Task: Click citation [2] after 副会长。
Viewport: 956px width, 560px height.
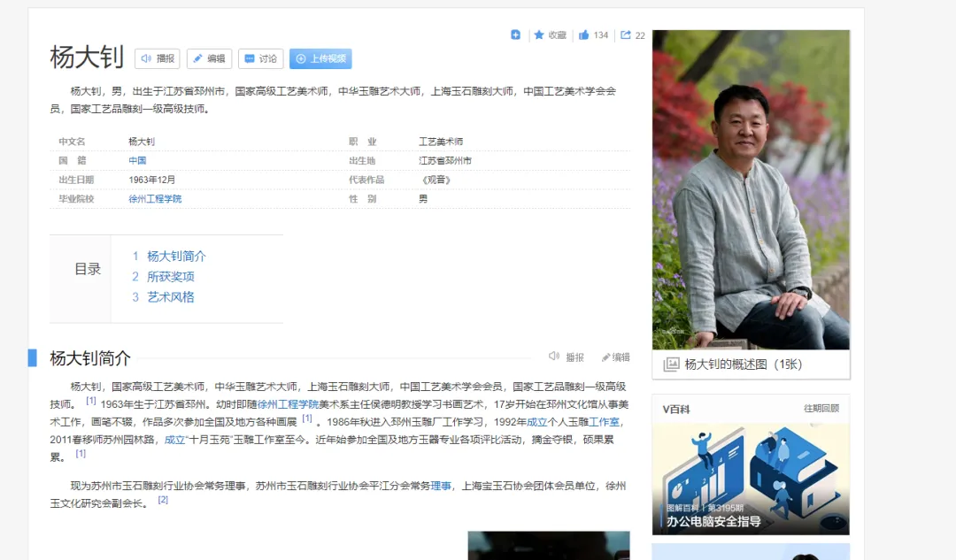Action: point(163,500)
